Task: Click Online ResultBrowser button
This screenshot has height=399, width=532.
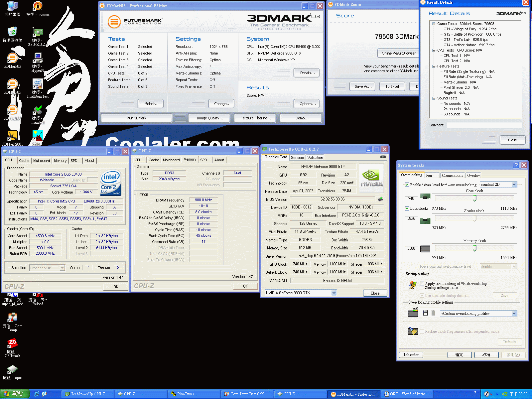Action: 398,53
